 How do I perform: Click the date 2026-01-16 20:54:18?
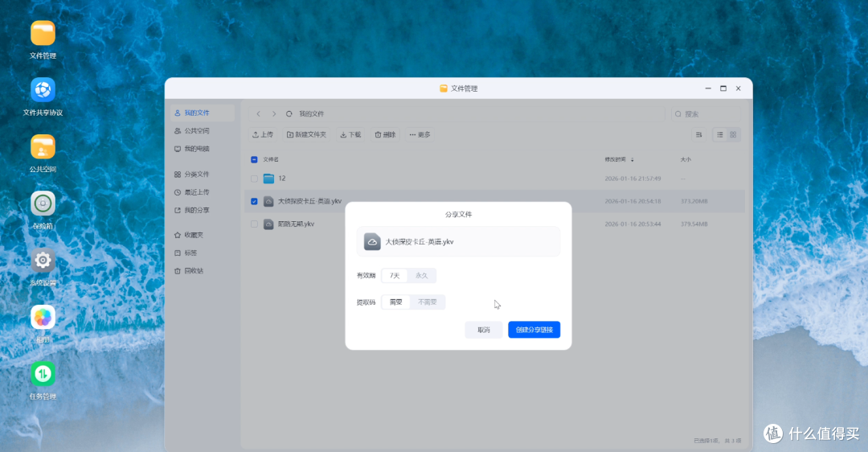coord(633,202)
